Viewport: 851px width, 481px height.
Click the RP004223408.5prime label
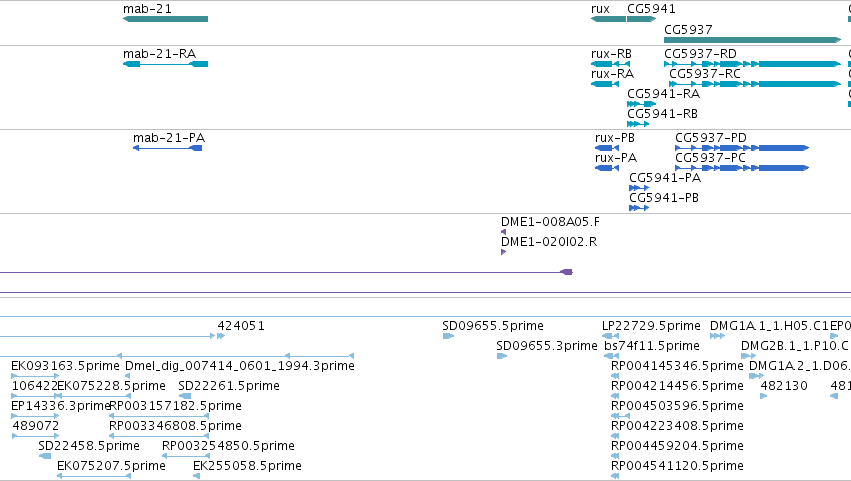677,426
